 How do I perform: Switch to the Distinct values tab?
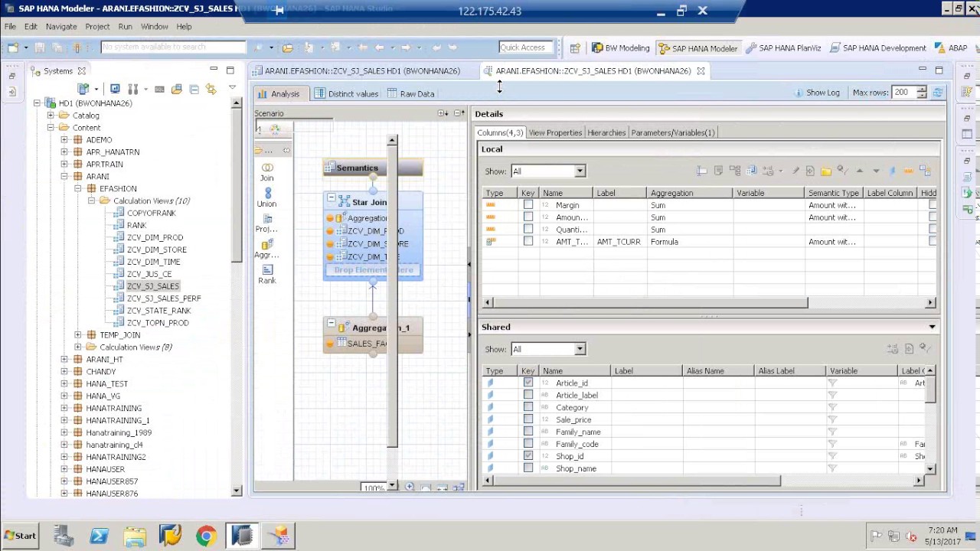347,93
